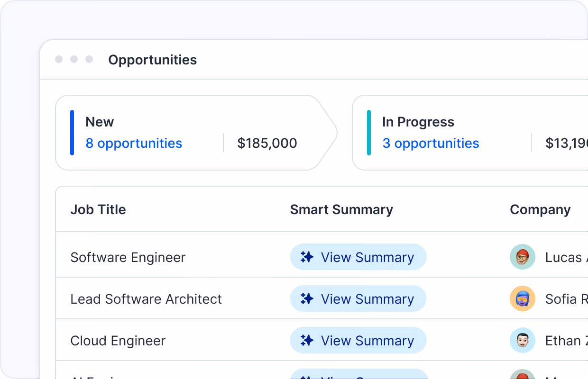View Summary for Lead Software Architect
Viewport: 588px width, 379px height.
[358, 299]
